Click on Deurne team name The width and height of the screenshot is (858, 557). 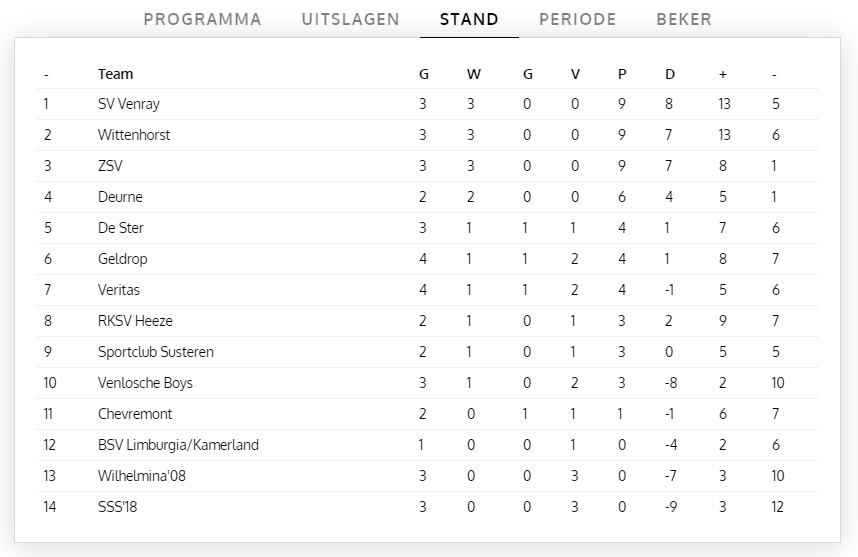tap(120, 197)
